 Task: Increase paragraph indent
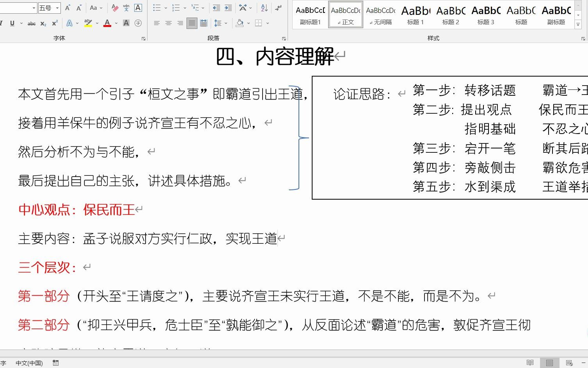(228, 8)
